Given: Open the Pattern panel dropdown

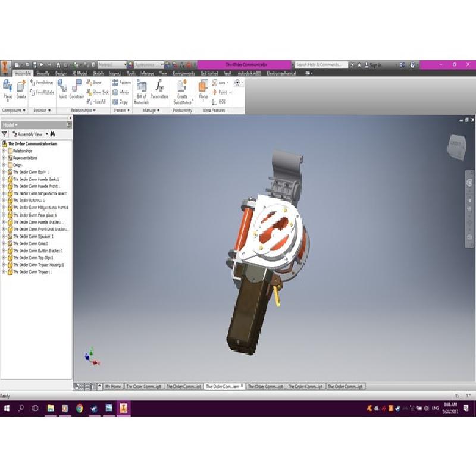Looking at the screenshot, I should [122, 111].
